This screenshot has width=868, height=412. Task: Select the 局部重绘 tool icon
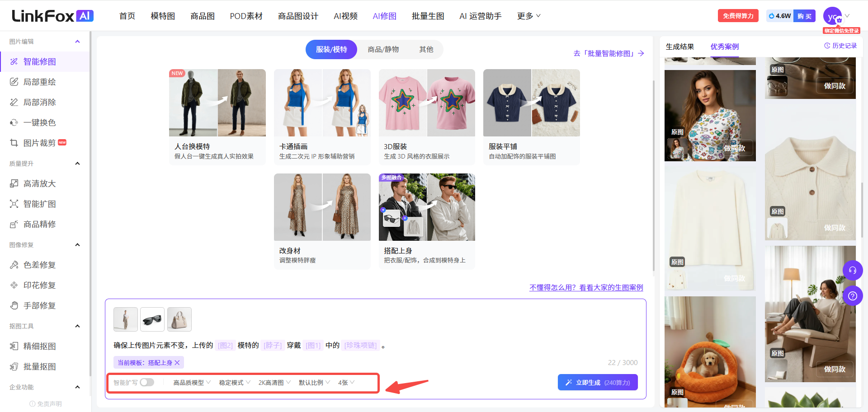coord(14,82)
